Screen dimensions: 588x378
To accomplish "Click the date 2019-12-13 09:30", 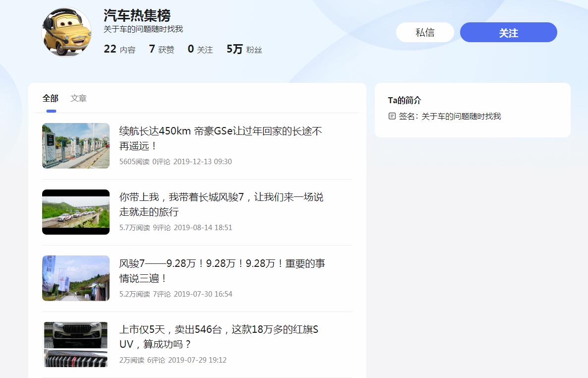I will 202,161.
